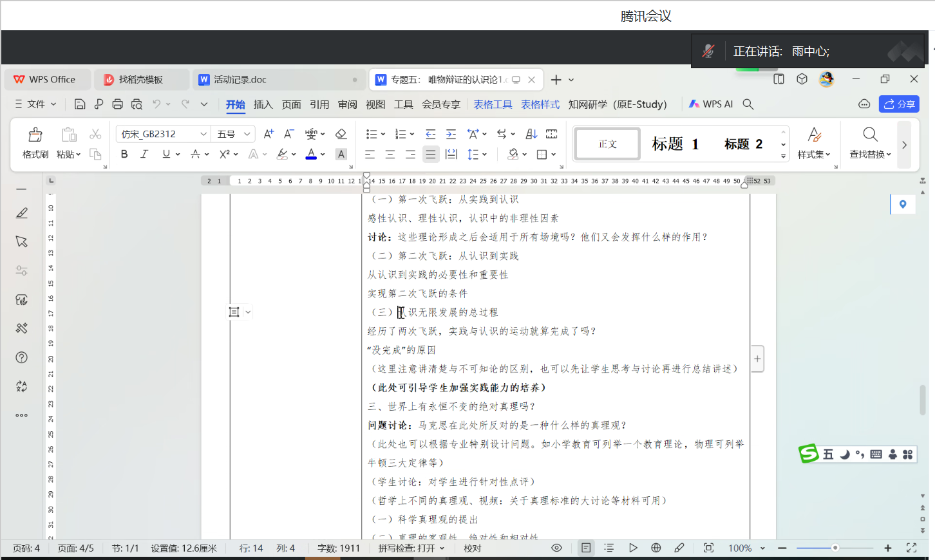
Task: Click the print icon in quick access toolbar
Action: [x=117, y=104]
